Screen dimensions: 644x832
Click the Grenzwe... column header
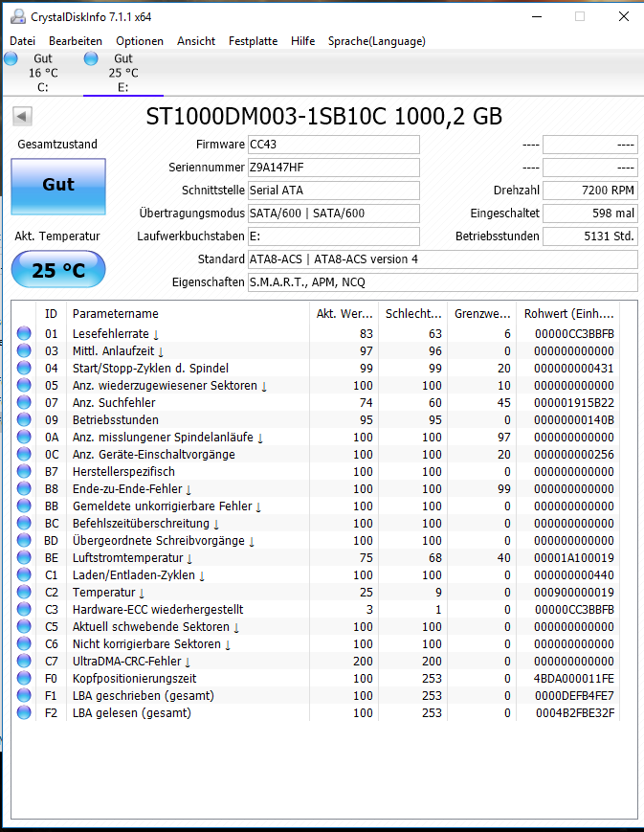pos(481,314)
